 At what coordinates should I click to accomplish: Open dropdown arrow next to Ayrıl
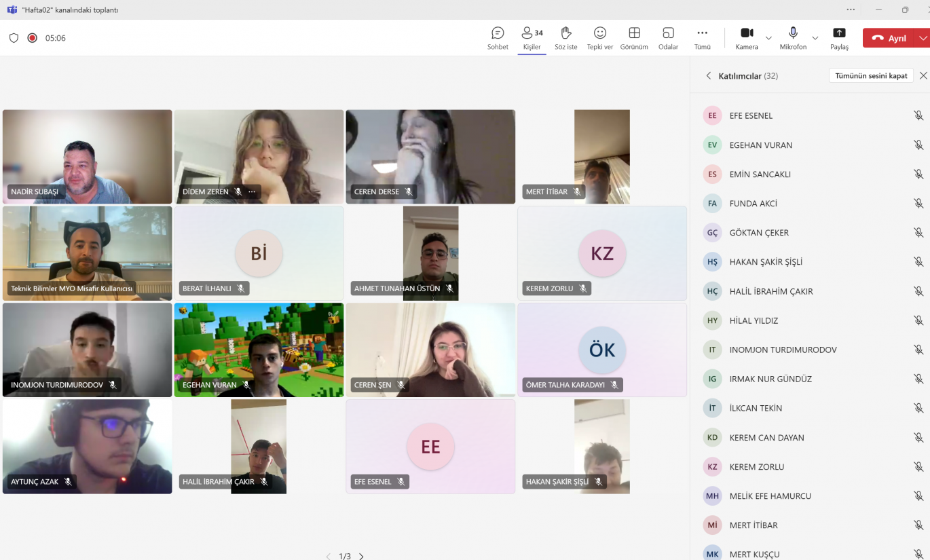[x=923, y=38]
